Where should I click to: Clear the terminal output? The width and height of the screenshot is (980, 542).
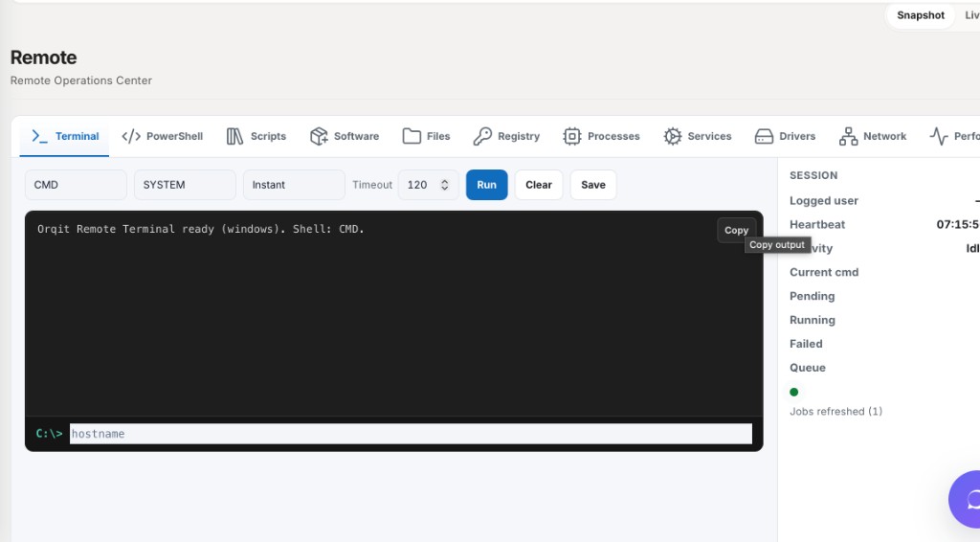click(539, 185)
